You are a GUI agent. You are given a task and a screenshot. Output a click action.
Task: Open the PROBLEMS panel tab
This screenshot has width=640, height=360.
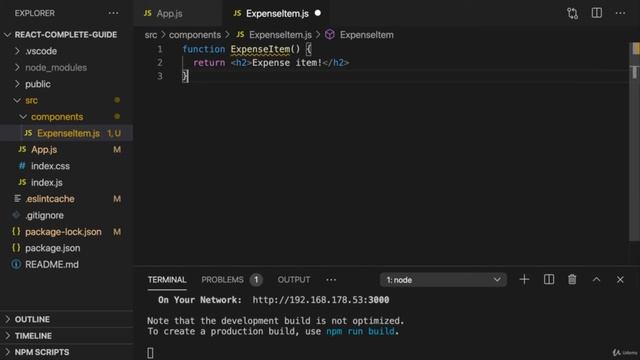point(222,280)
